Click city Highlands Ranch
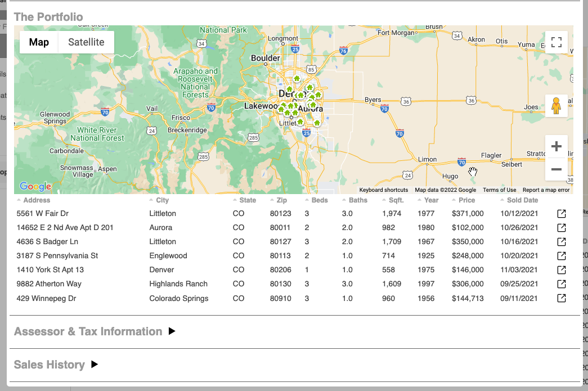This screenshot has width=588, height=391. pyautogui.click(x=178, y=284)
